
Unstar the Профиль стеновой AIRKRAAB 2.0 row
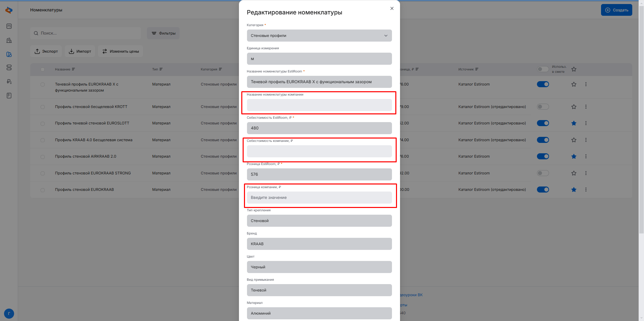(574, 156)
